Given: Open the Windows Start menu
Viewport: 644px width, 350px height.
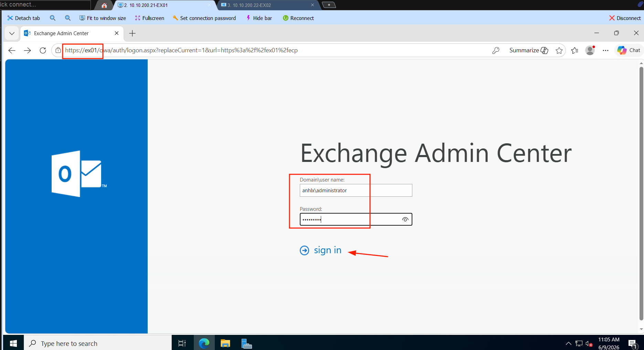Looking at the screenshot, I should [13, 343].
